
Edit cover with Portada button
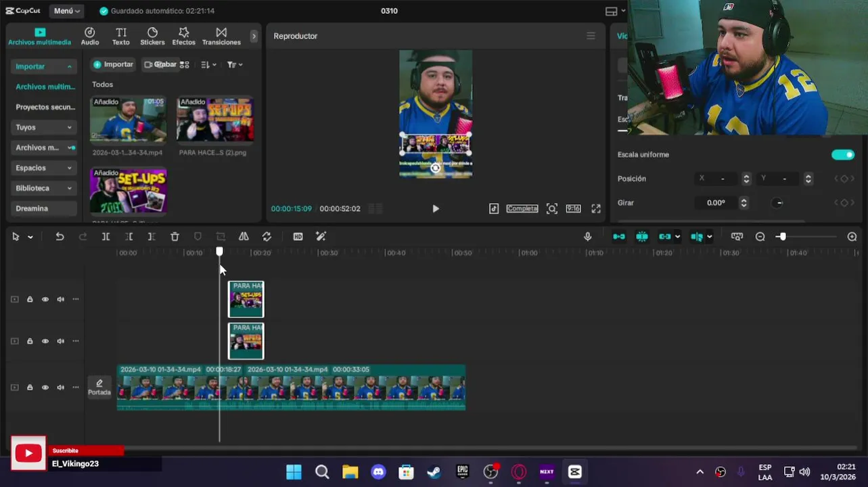[x=99, y=388]
